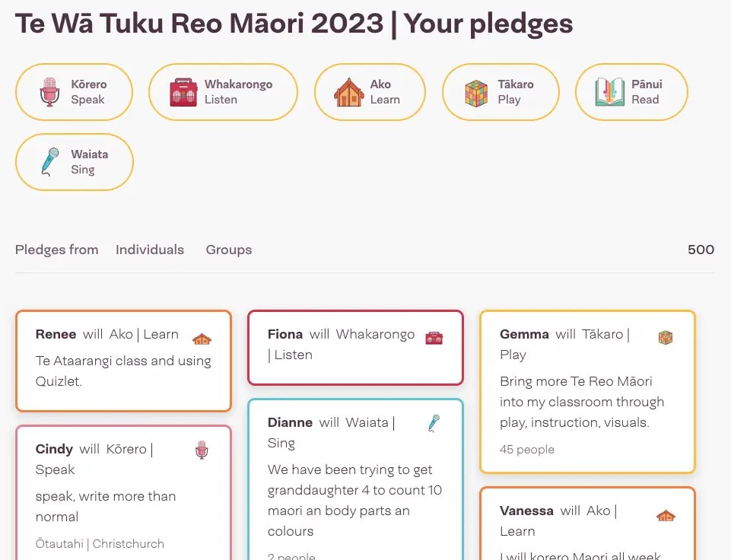Click the 500 pledges count

701,250
